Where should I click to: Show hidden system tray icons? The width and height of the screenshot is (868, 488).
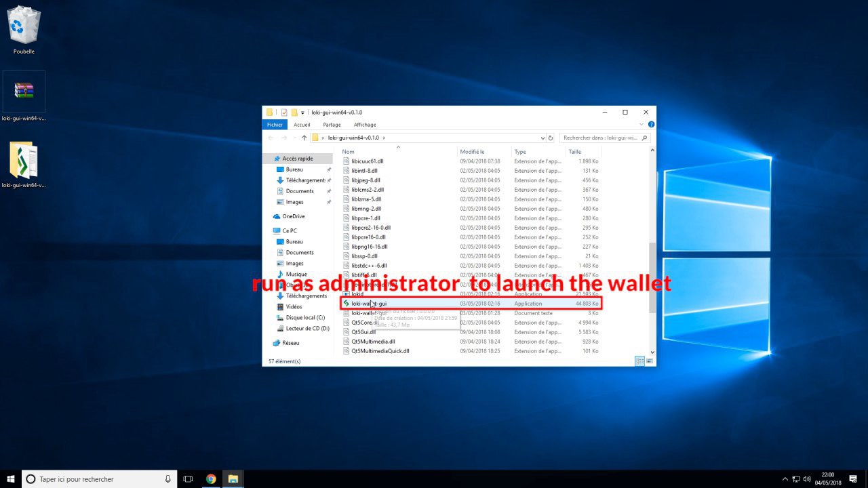785,479
